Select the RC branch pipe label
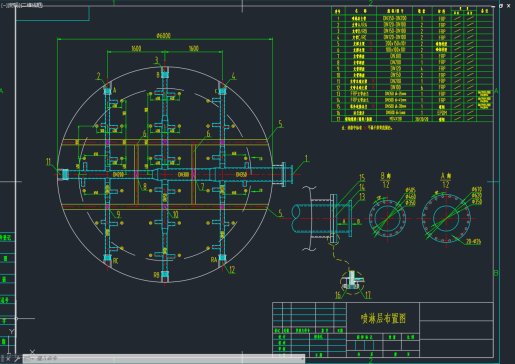515x364 pixels. pyautogui.click(x=115, y=261)
